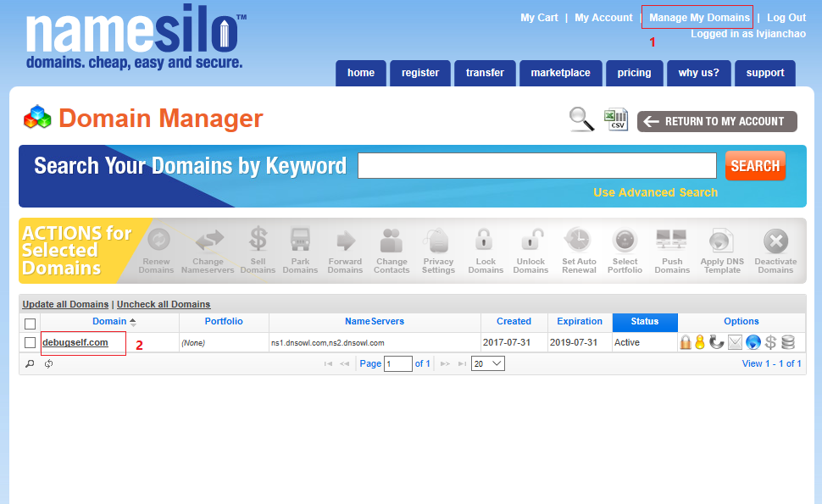Click the yellow person icon in debugself.com options
The image size is (822, 504).
(x=700, y=342)
